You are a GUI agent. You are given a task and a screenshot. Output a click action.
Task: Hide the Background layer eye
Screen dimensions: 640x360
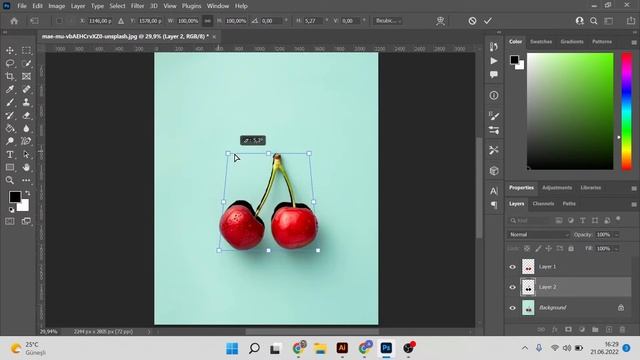513,308
